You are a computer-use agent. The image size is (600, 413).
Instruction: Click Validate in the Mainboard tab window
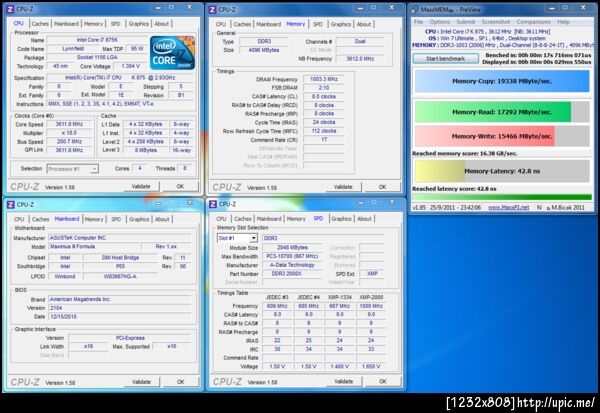141,382
